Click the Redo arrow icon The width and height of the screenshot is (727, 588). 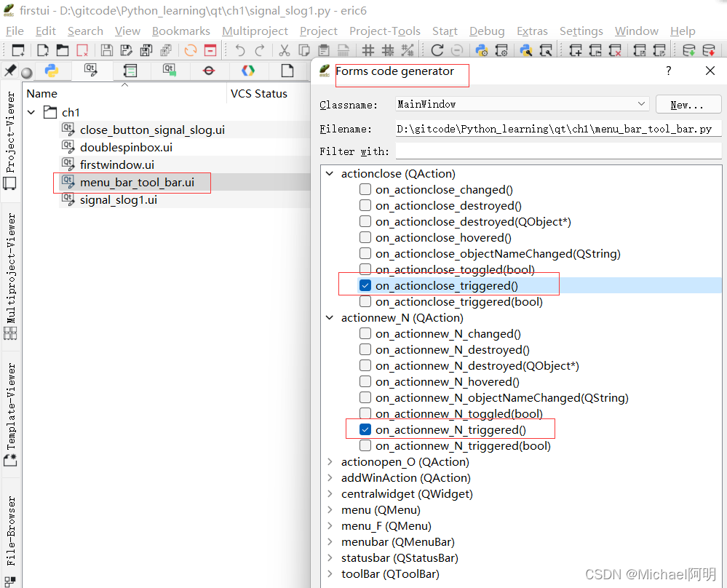tap(260, 50)
